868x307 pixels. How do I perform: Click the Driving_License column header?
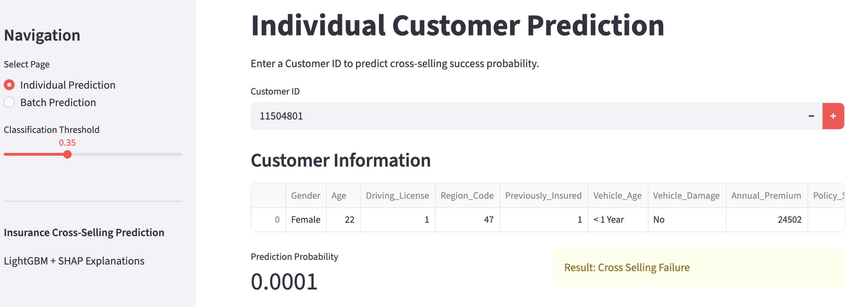(x=397, y=196)
